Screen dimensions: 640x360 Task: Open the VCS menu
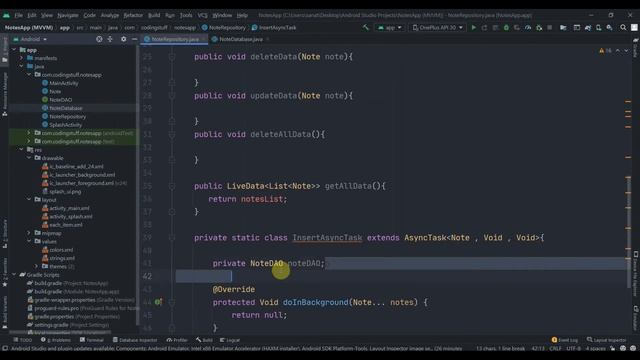202,15
